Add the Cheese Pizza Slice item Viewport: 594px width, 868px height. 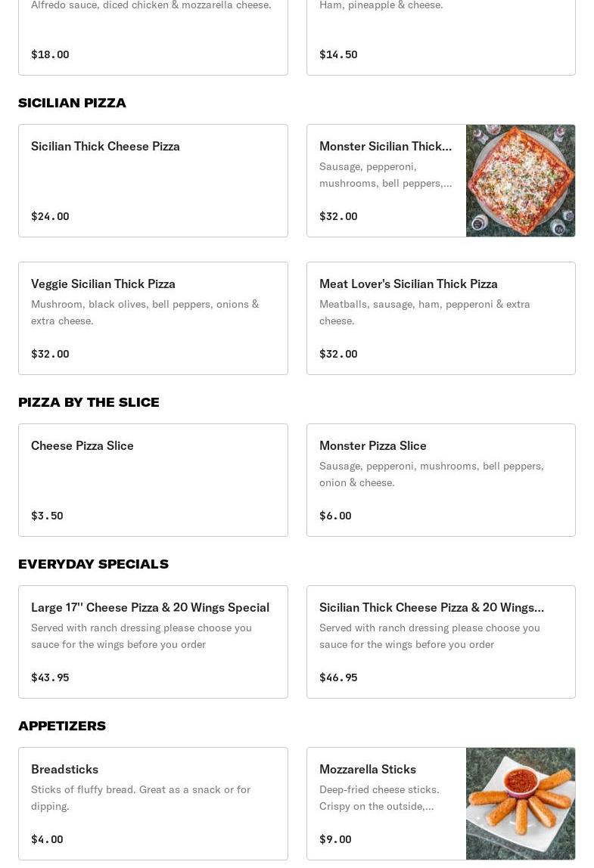tap(153, 480)
